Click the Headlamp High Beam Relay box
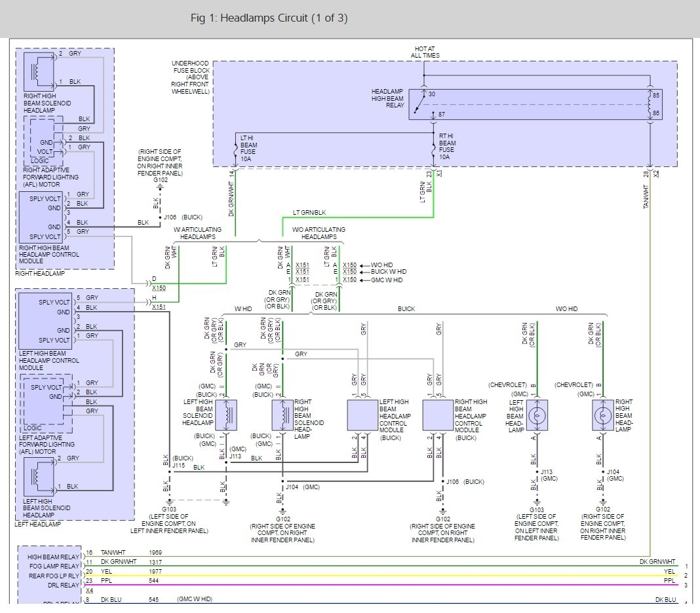The height and width of the screenshot is (613, 700). tap(535, 104)
